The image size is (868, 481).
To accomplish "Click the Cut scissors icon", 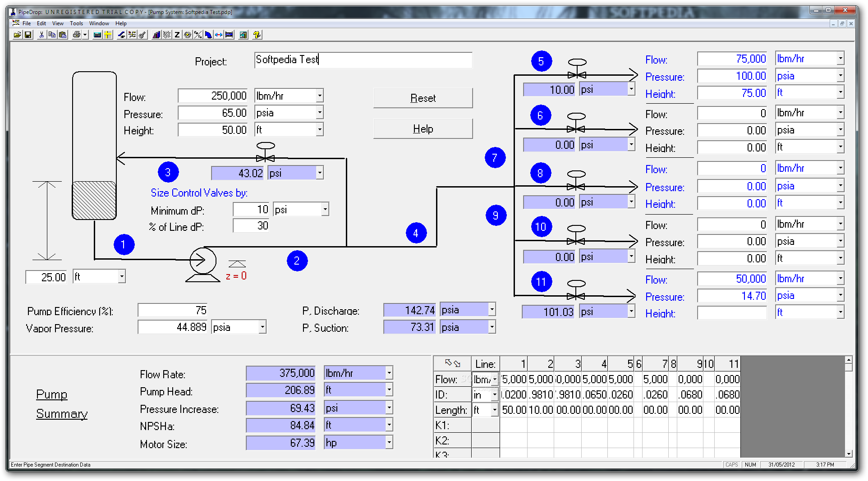I will (41, 35).
